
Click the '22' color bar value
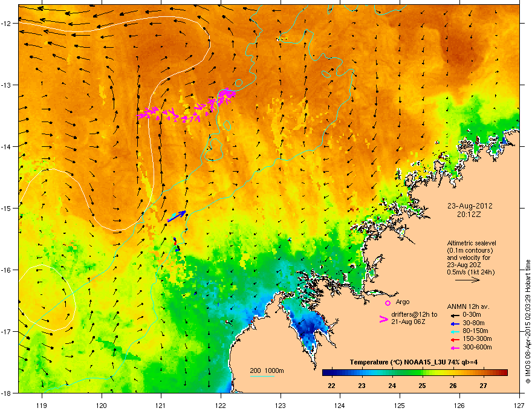pyautogui.click(x=331, y=386)
